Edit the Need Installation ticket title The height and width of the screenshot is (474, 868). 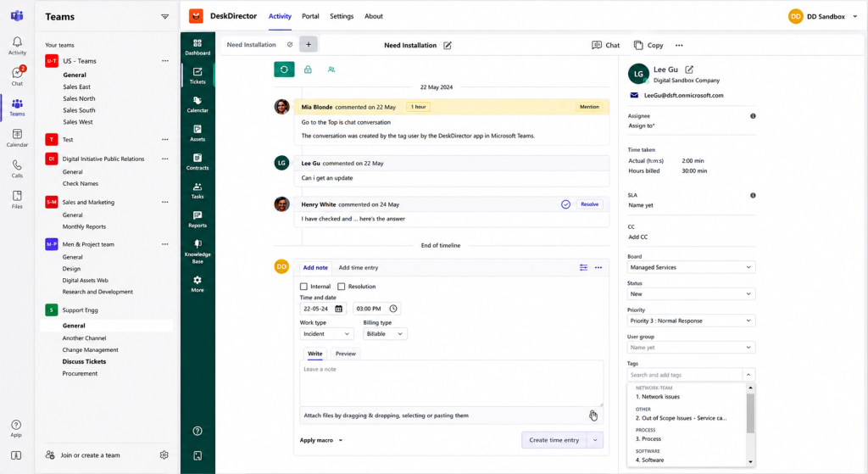[448, 46]
